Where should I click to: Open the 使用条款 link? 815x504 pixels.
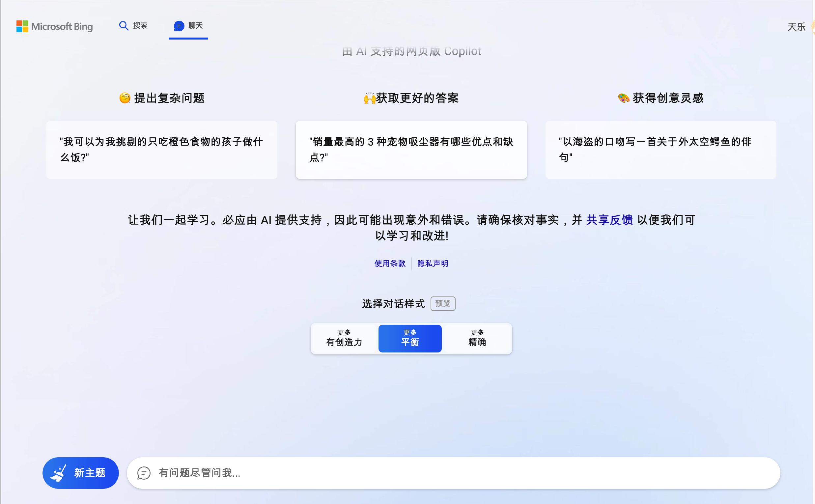(390, 263)
